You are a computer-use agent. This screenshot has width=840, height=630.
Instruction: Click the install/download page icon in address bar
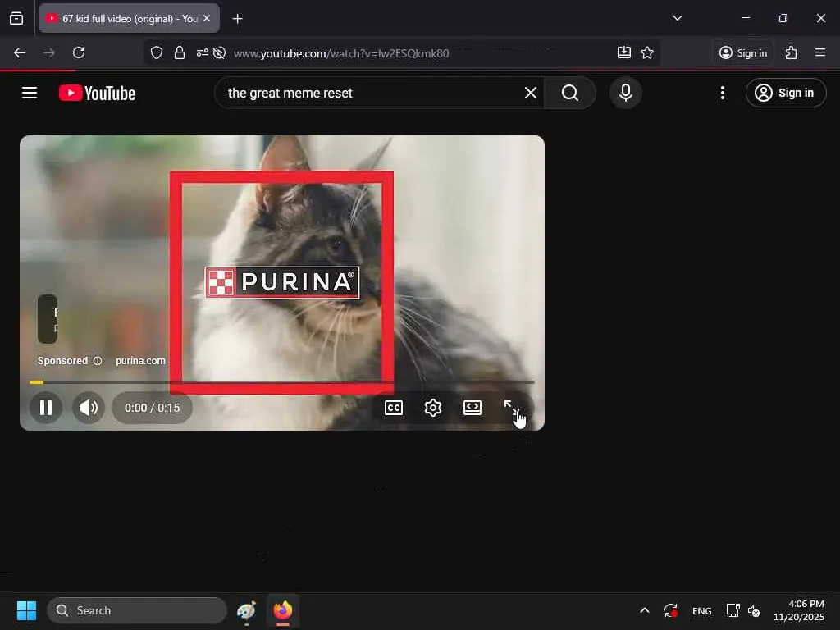[623, 52]
